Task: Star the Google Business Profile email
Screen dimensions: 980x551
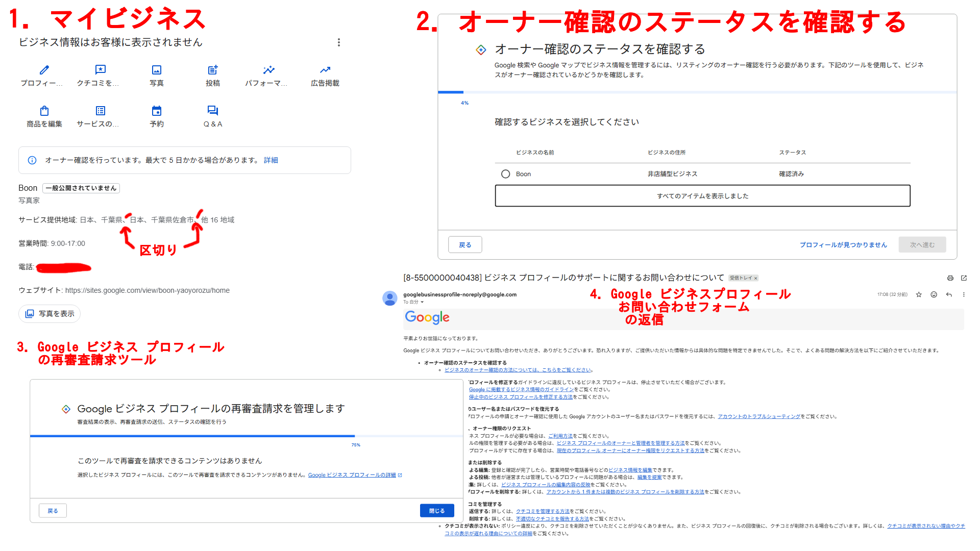Action: click(919, 294)
